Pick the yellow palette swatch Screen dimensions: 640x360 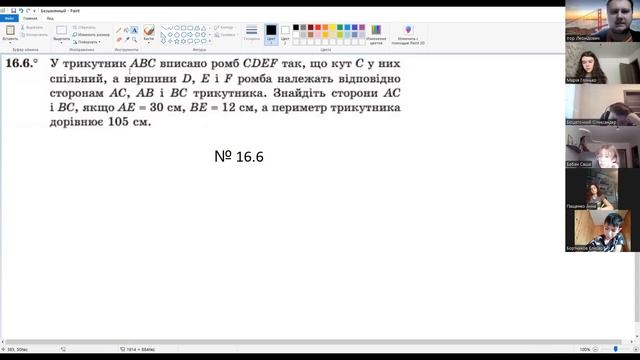tap(332, 27)
